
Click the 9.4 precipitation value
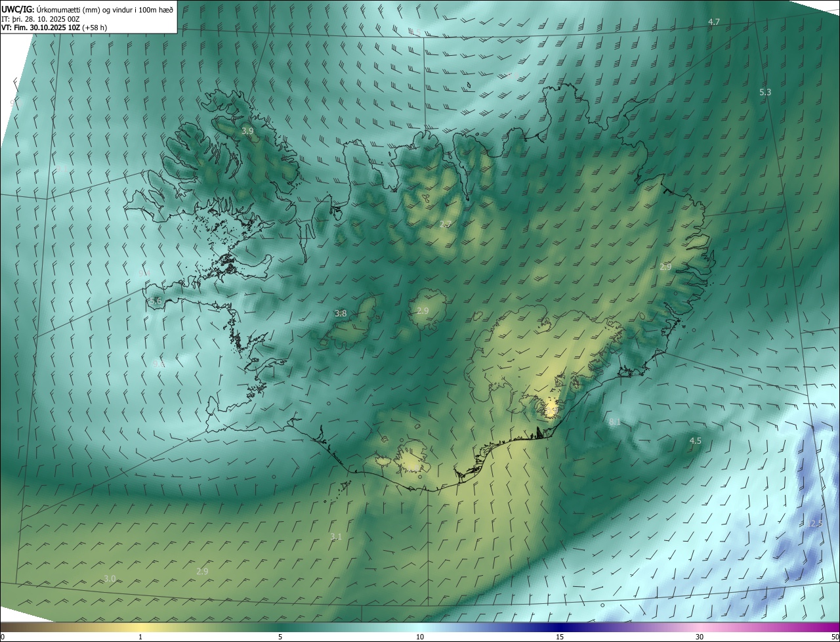pyautogui.click(x=145, y=273)
